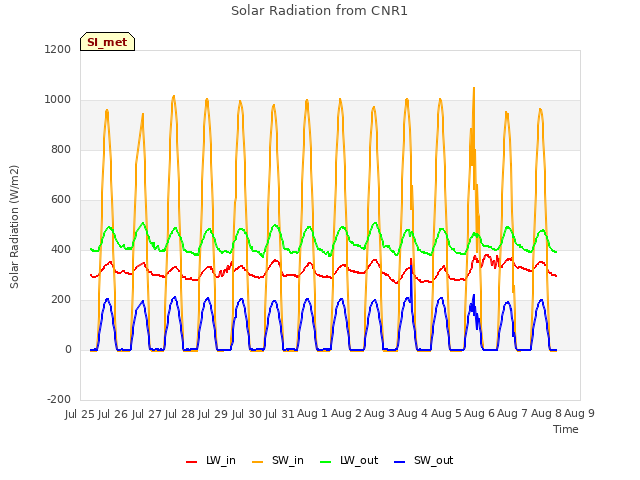Click the Aug 1 x-axis date label
The width and height of the screenshot is (640, 480).
tap(312, 413)
